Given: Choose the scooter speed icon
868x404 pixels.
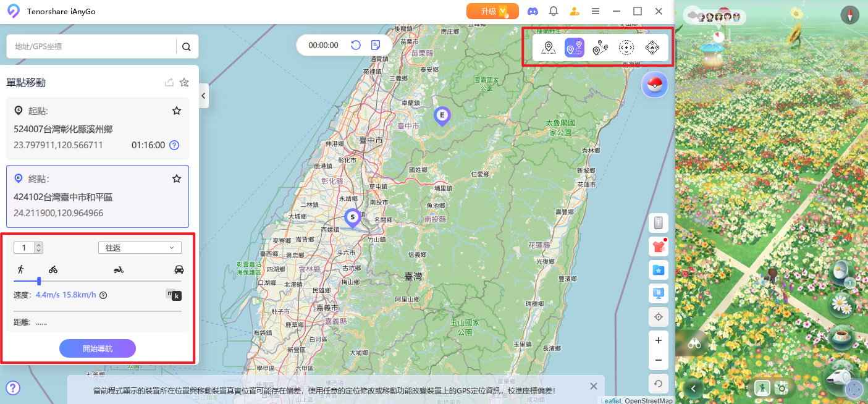Looking at the screenshot, I should tap(119, 269).
